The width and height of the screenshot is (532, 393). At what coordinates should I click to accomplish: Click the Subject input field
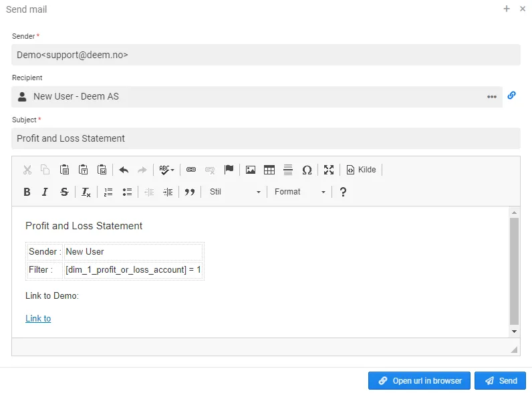point(265,138)
